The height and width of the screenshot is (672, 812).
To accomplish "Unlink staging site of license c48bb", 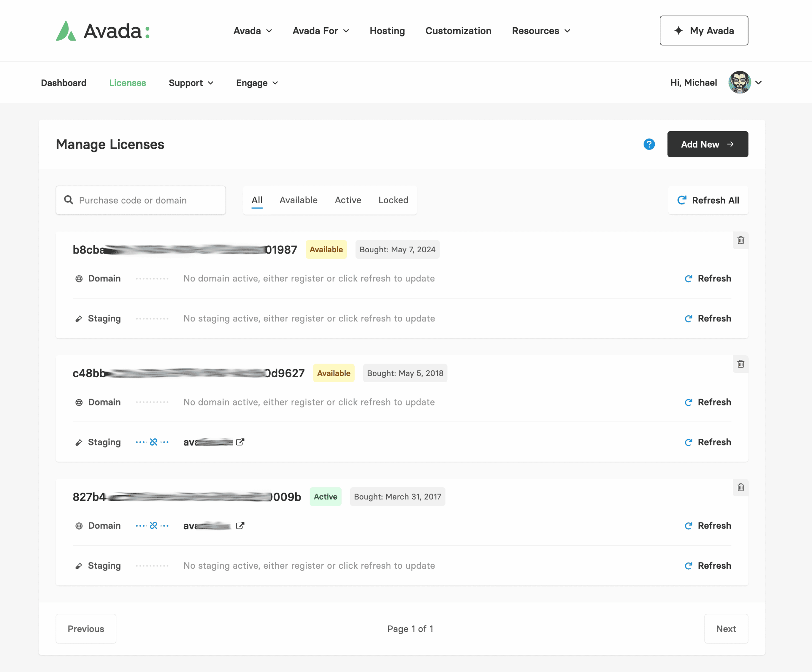I will point(154,442).
